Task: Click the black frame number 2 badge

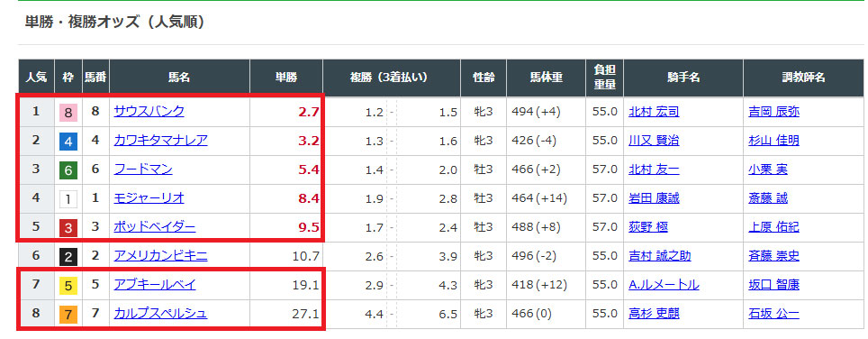Action: (68, 257)
